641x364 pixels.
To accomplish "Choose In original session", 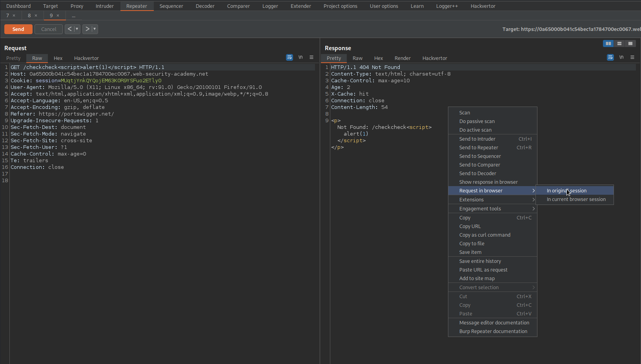I will click(574, 191).
